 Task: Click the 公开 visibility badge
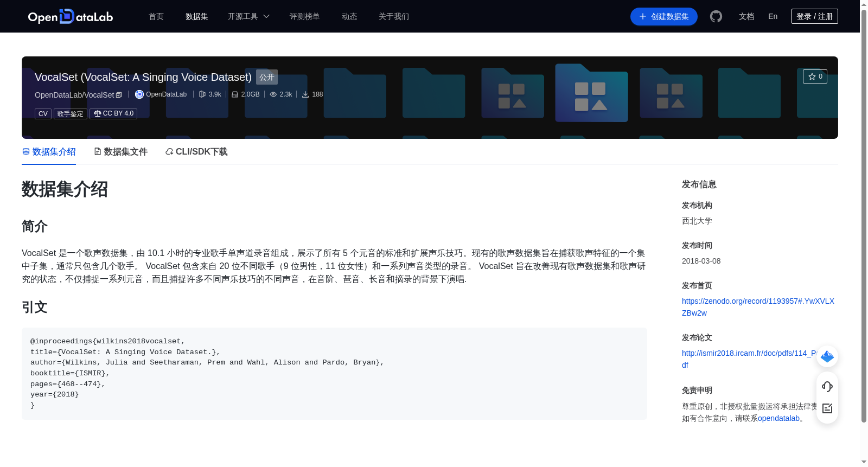(267, 77)
